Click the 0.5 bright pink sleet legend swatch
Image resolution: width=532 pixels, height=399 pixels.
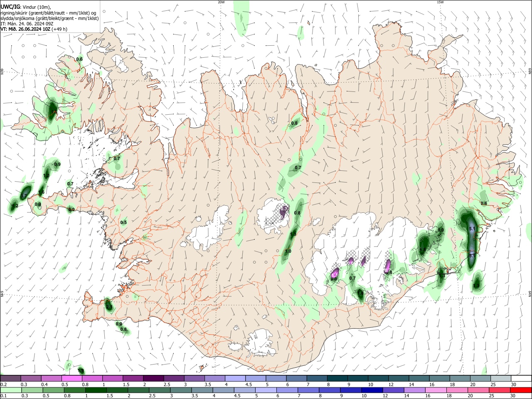point(71,378)
